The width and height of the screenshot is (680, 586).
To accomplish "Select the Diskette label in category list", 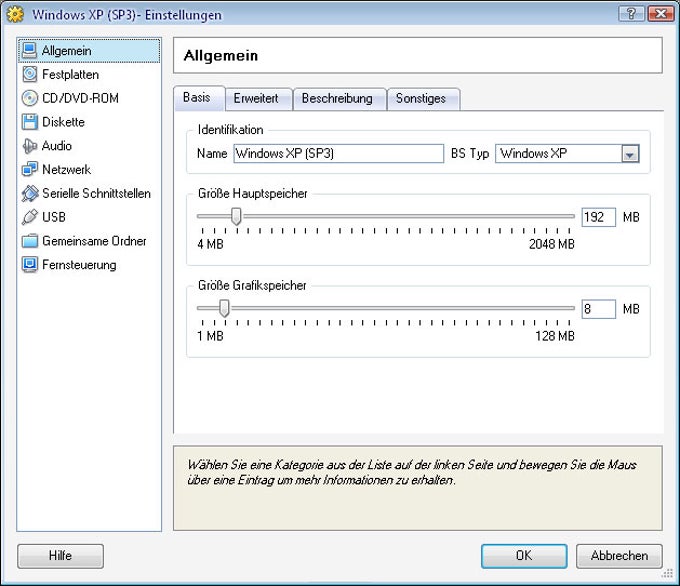I will 63,122.
